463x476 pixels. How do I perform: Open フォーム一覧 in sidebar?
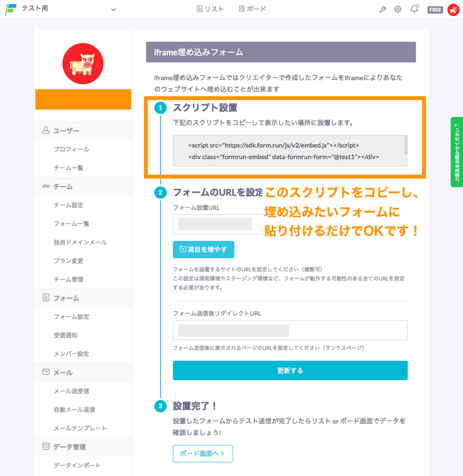pos(72,224)
